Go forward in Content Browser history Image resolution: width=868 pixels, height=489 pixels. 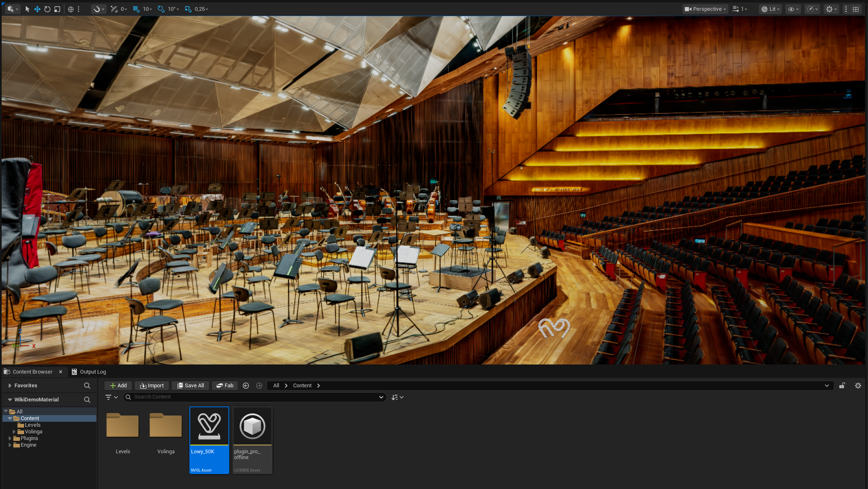(x=259, y=386)
